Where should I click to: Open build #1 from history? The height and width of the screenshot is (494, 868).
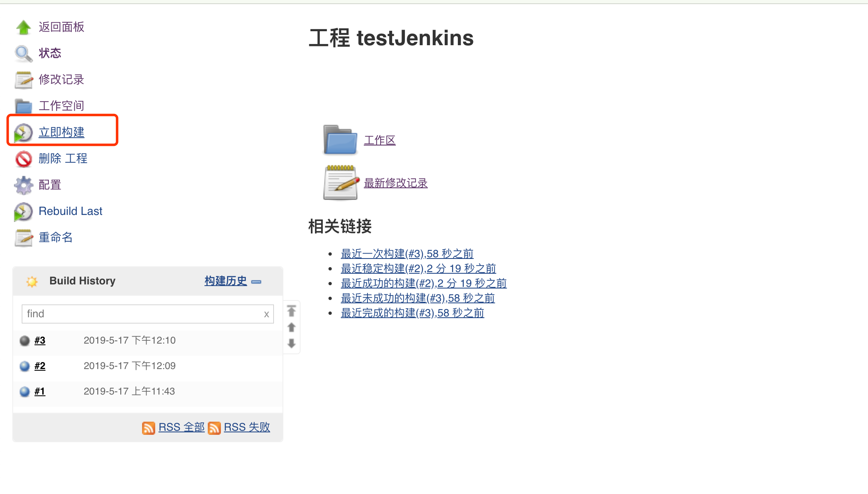[40, 392]
